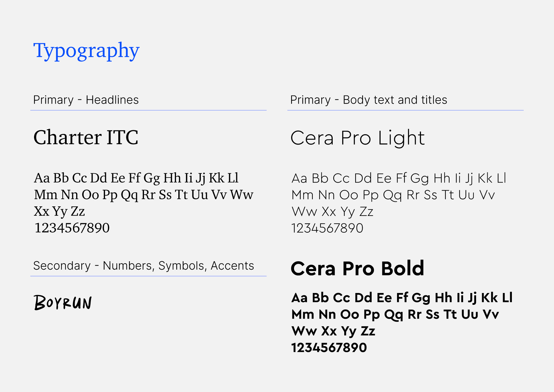Viewport: 554px width, 392px height.
Task: Click the Charter ITC font name
Action: tap(86, 137)
